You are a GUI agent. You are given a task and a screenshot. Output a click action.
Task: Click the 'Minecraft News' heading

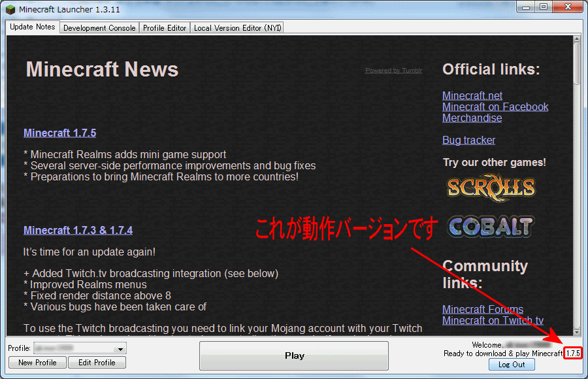tap(102, 69)
